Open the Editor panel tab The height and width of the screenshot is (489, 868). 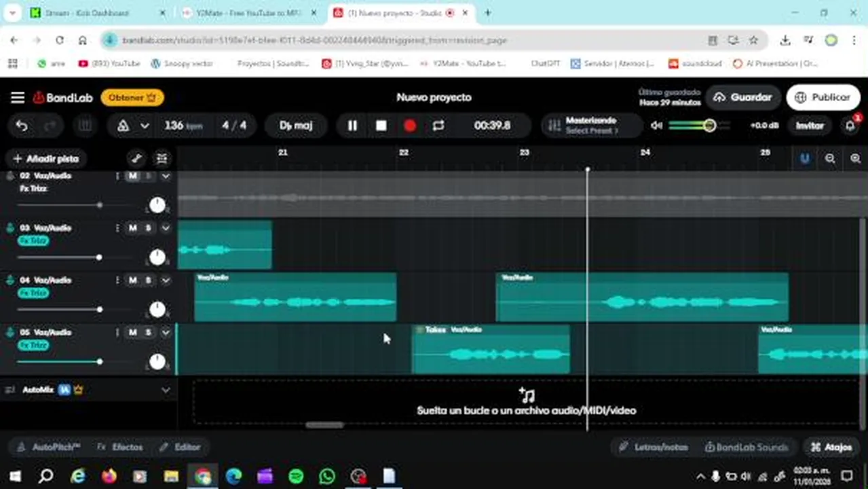click(x=181, y=448)
